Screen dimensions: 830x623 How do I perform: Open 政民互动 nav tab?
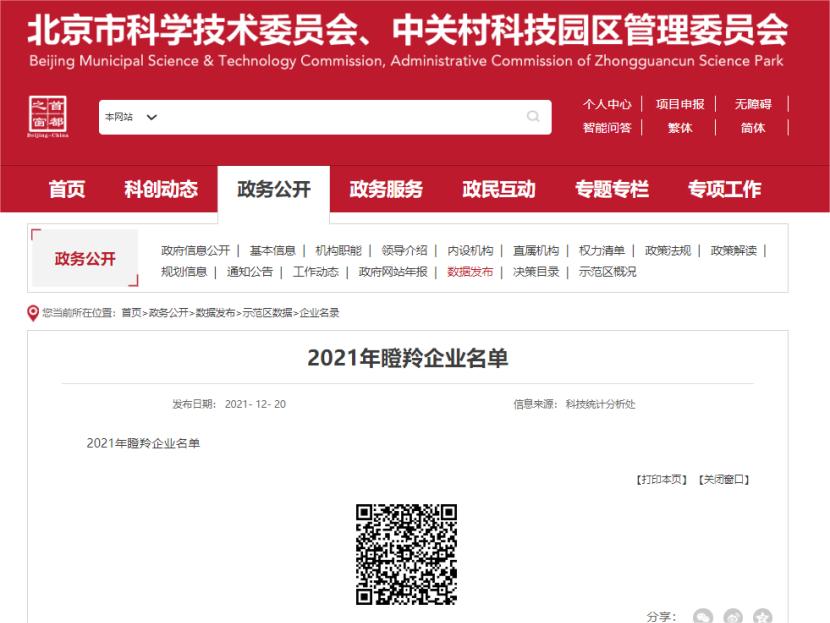coord(499,189)
